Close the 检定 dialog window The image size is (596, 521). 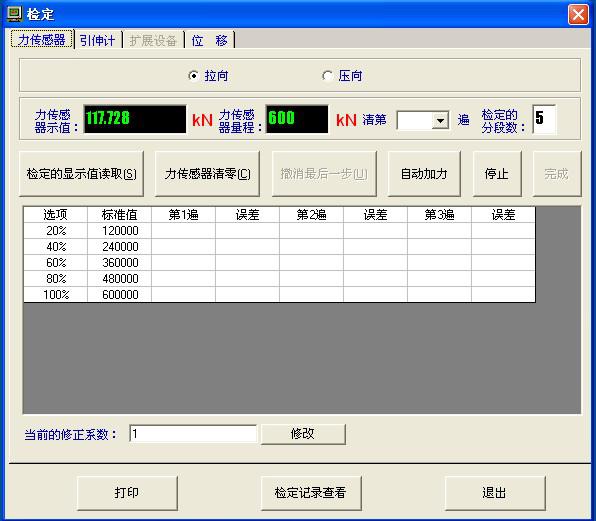tap(578, 15)
